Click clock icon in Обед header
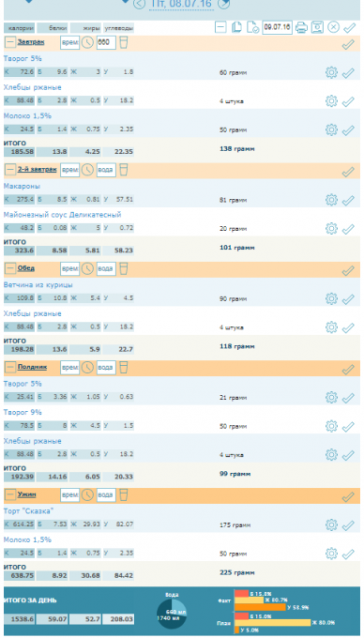This screenshot has height=638, width=364. [x=87, y=269]
